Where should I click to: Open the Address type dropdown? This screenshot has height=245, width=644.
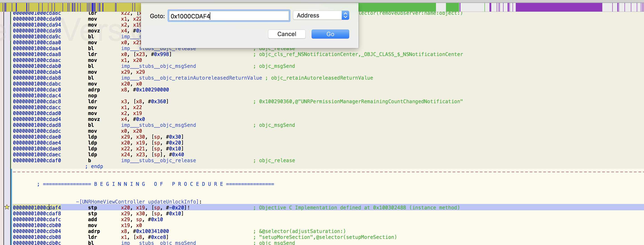pos(321,15)
